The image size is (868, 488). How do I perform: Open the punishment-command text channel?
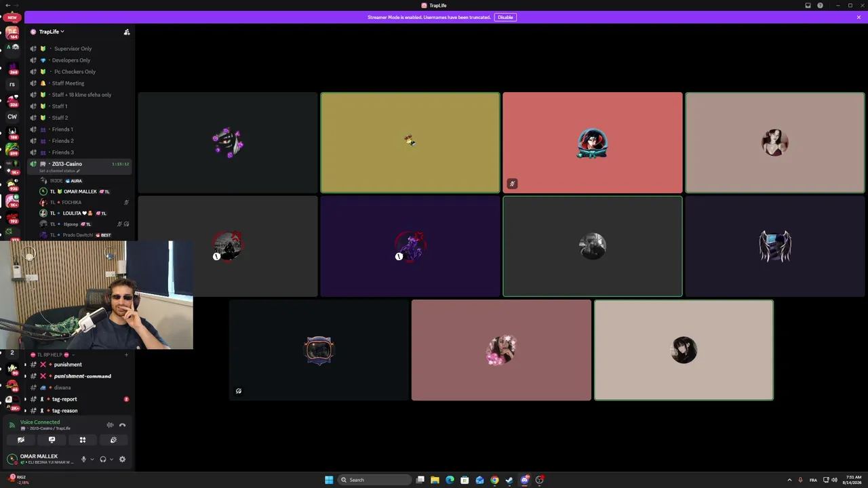(82, 376)
